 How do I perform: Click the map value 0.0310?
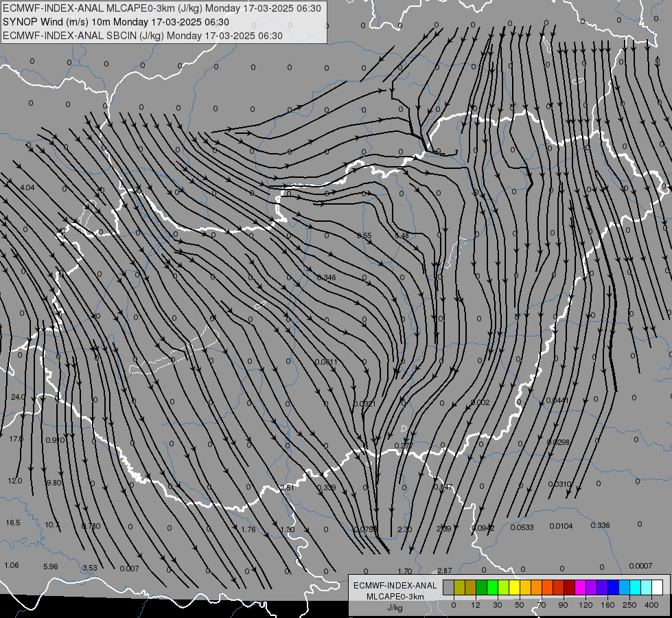coord(559,484)
